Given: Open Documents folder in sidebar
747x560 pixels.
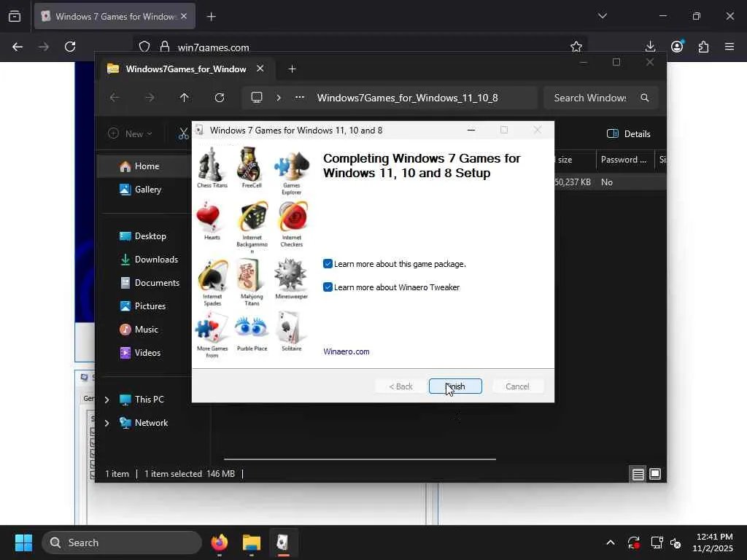Looking at the screenshot, I should [157, 283].
